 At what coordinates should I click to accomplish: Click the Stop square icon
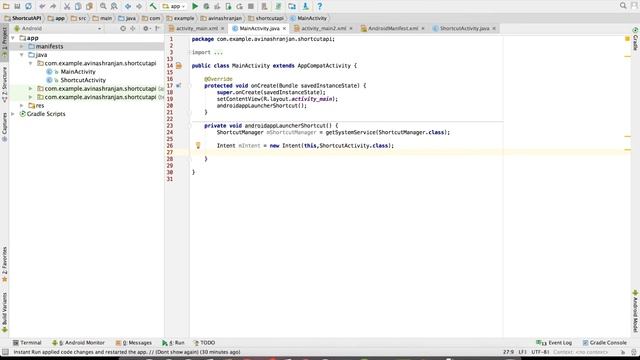click(251, 6)
